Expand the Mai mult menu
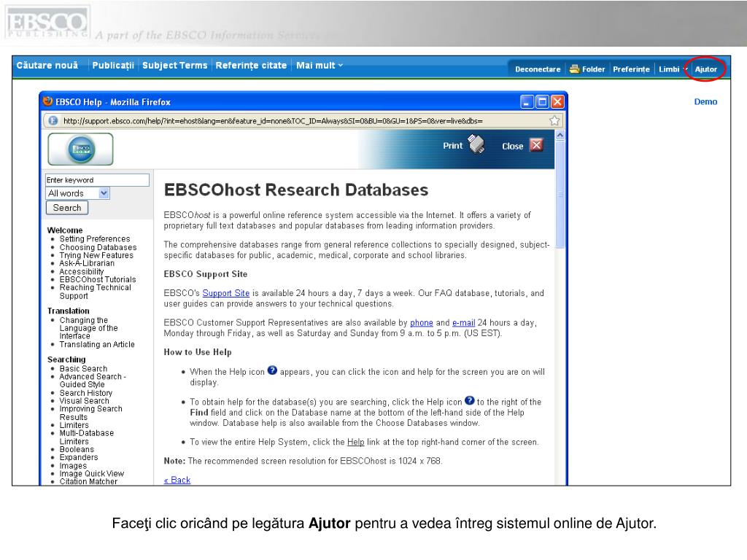Viewport: 747px width, 560px height. coord(320,66)
